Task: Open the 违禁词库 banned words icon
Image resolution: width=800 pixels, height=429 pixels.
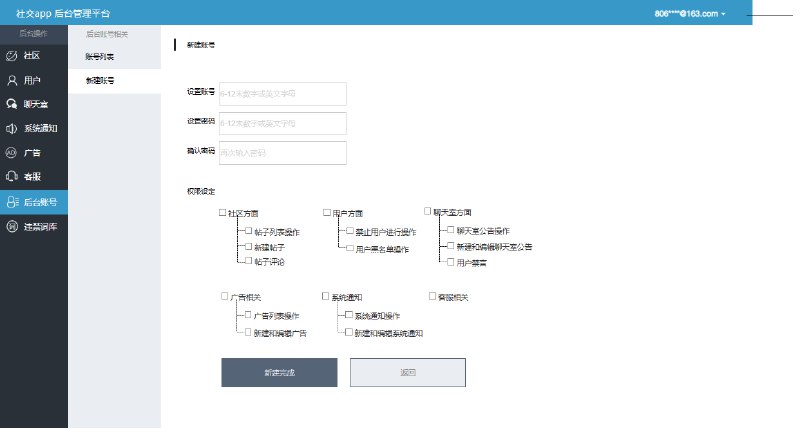Action: point(11,226)
